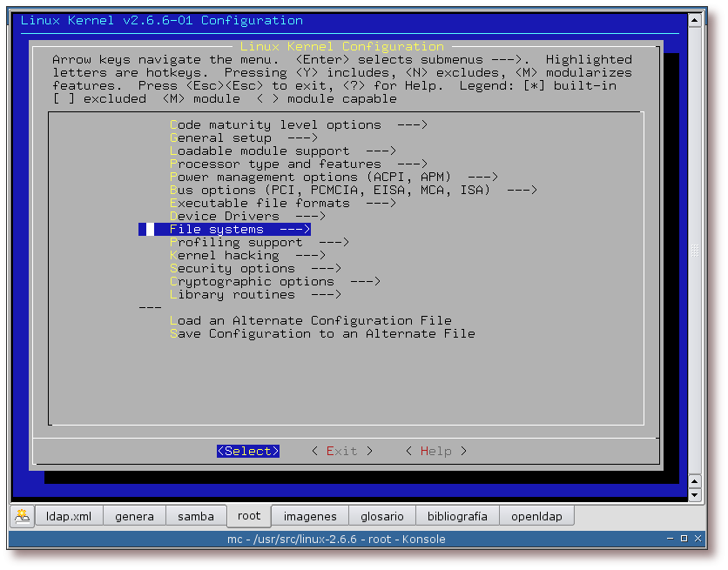The width and height of the screenshot is (728, 570).
Task: Open the File systems submenu
Action: [x=239, y=230]
